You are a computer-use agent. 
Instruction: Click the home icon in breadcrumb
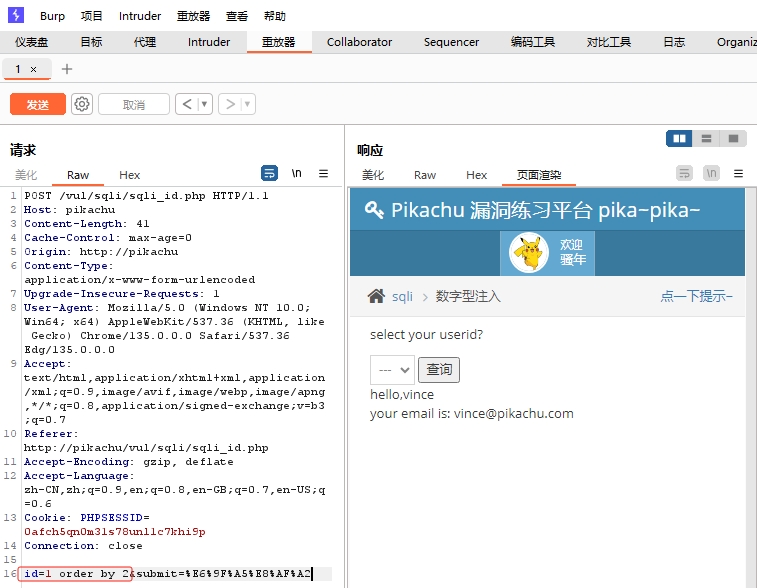tap(376, 295)
